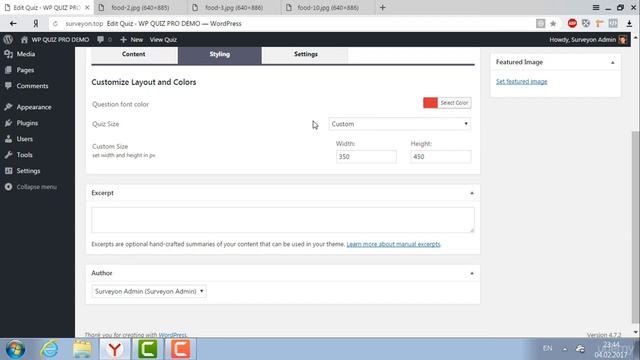Click page vertical scrollbar
640x360 pixels.
click(635, 227)
